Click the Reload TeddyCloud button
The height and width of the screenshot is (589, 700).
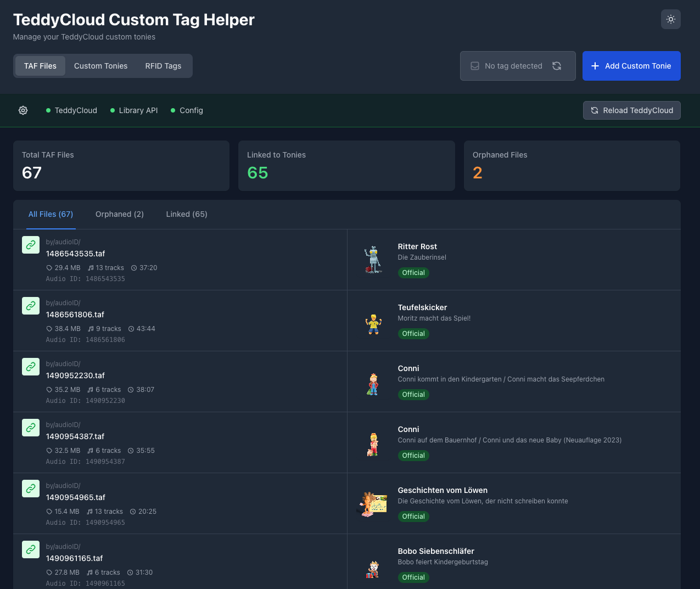pyautogui.click(x=631, y=110)
